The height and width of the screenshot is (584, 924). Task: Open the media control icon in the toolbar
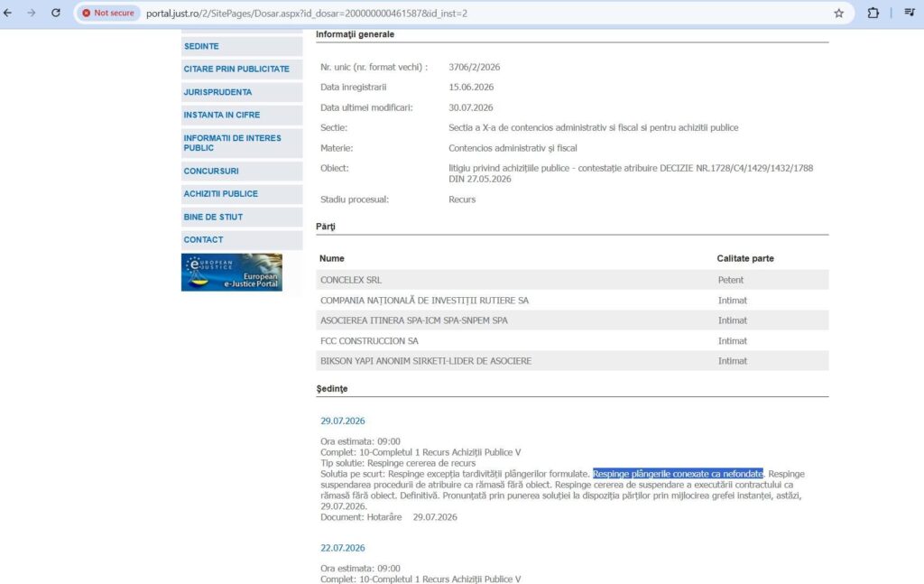click(x=910, y=13)
